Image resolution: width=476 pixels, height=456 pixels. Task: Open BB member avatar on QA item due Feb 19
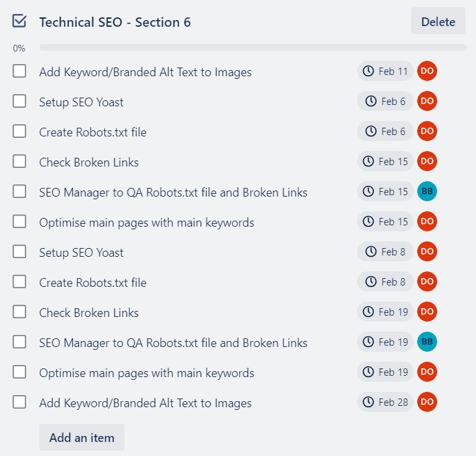[427, 342]
